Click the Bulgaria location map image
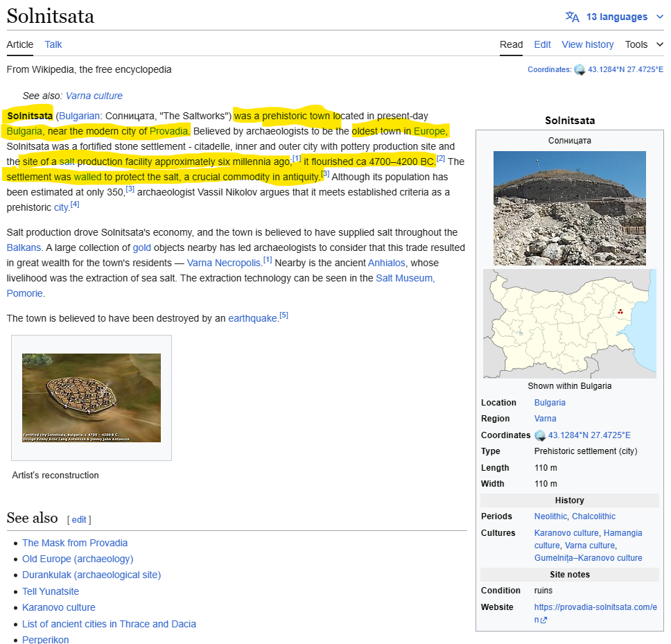The image size is (671, 644). [x=570, y=324]
